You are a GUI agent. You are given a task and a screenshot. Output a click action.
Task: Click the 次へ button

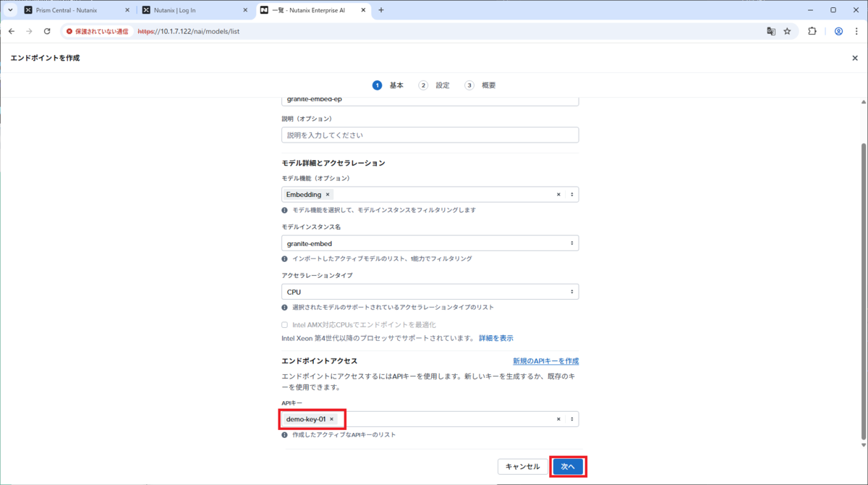point(568,467)
